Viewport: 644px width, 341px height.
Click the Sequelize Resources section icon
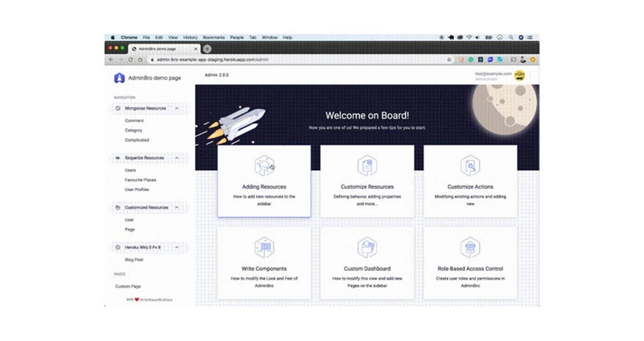(118, 158)
